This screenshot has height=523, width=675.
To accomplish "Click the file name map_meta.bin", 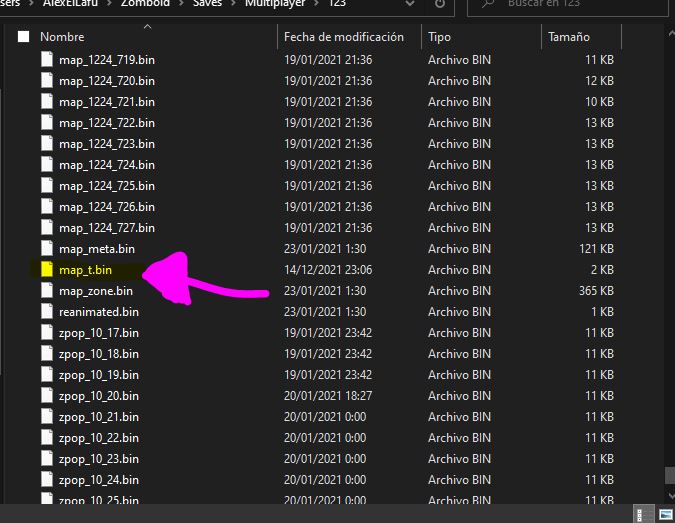I will [97, 249].
